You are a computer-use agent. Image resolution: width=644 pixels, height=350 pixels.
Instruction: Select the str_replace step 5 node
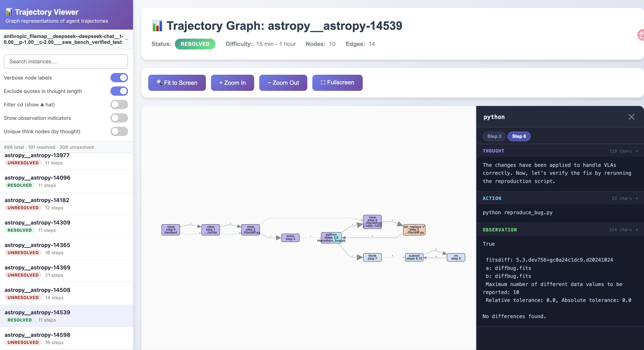pos(414,230)
